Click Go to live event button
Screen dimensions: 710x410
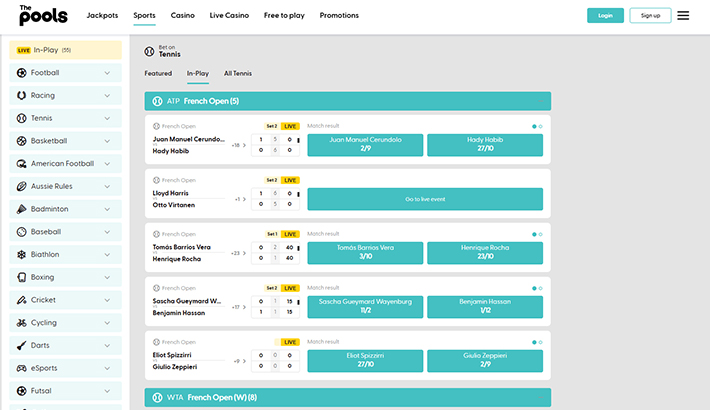425,199
